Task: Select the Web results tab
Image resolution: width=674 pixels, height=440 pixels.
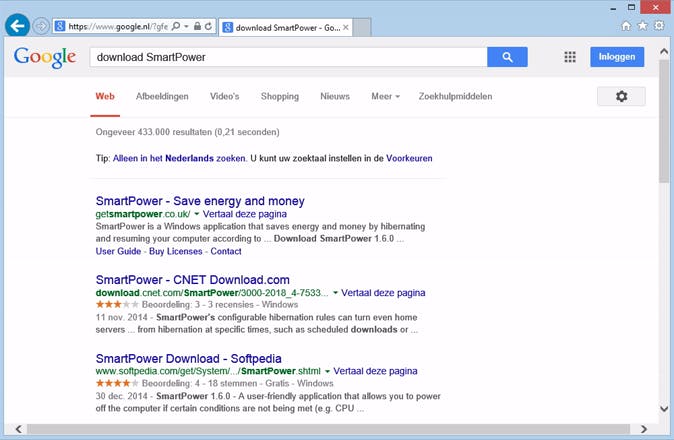Action: point(105,96)
